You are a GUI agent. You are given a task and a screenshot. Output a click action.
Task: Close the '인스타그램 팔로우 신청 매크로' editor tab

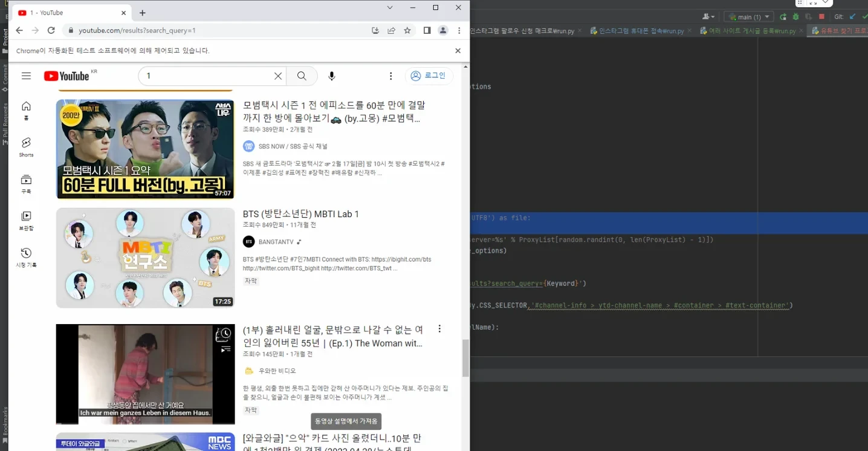tap(580, 31)
